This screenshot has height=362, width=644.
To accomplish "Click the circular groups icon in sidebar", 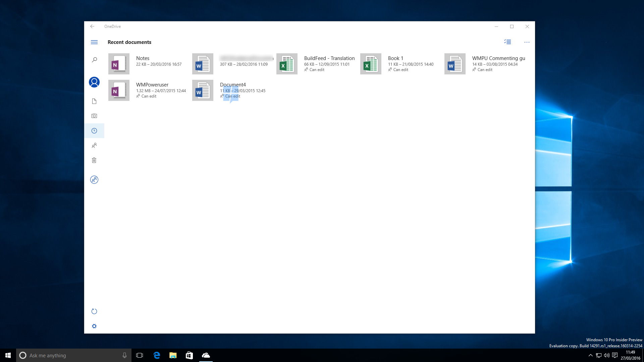I will (x=94, y=180).
